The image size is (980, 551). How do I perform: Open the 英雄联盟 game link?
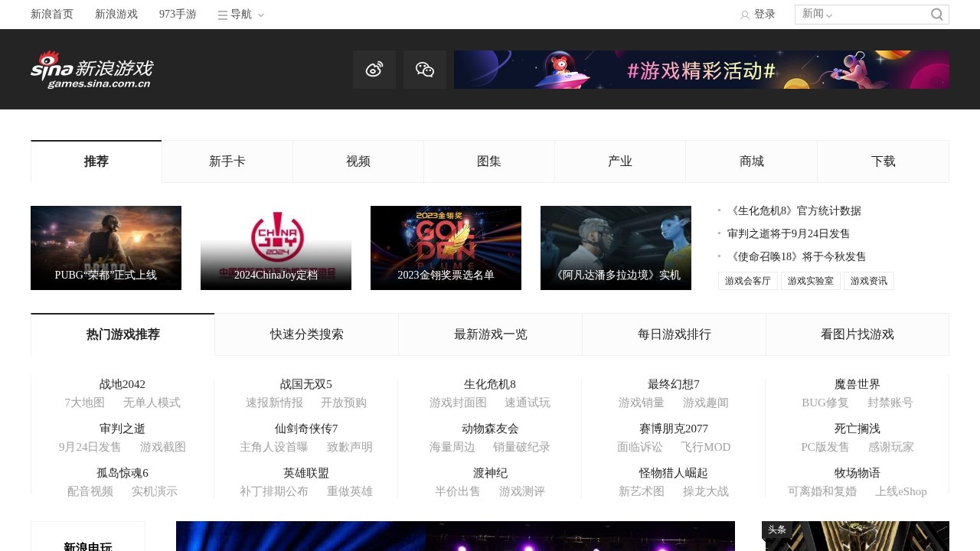pos(306,473)
